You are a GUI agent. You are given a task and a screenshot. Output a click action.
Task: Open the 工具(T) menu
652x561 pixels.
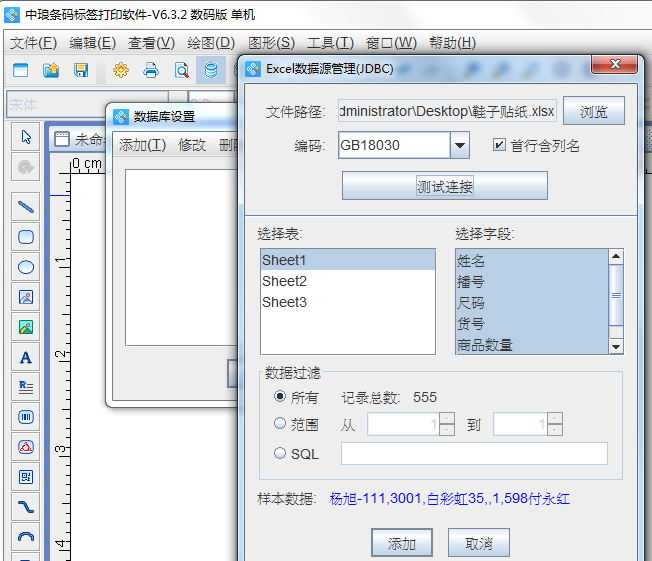[330, 43]
